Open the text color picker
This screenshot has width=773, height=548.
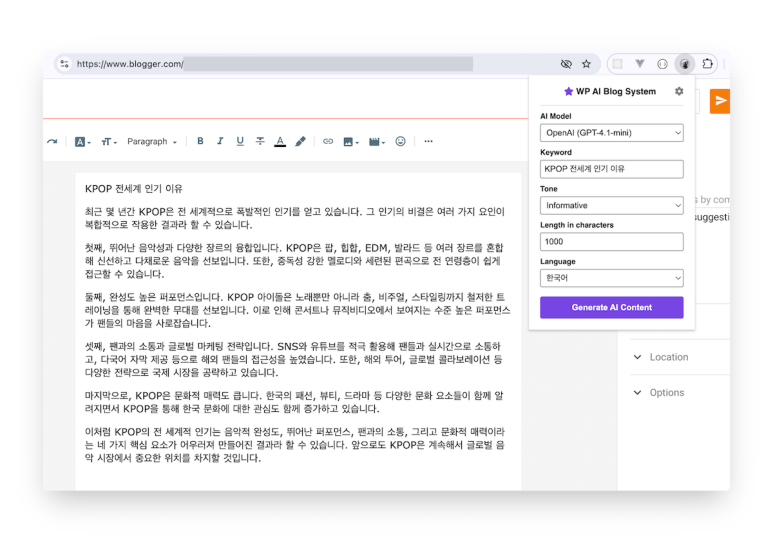280,141
